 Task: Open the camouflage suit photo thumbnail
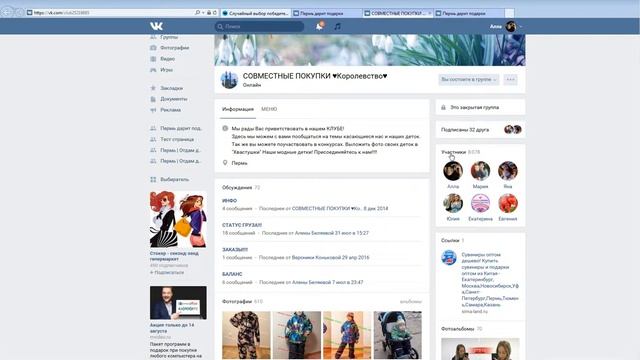(x=246, y=335)
